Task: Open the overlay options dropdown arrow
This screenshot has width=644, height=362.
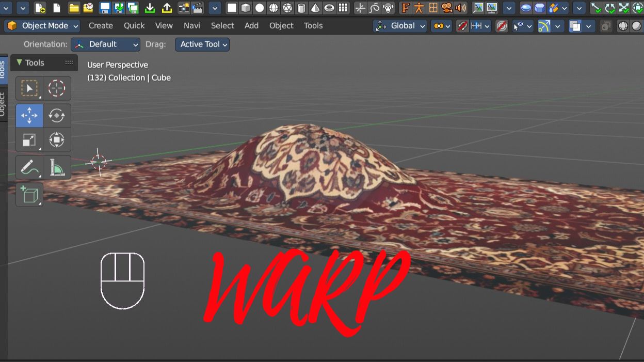Action: [589, 26]
